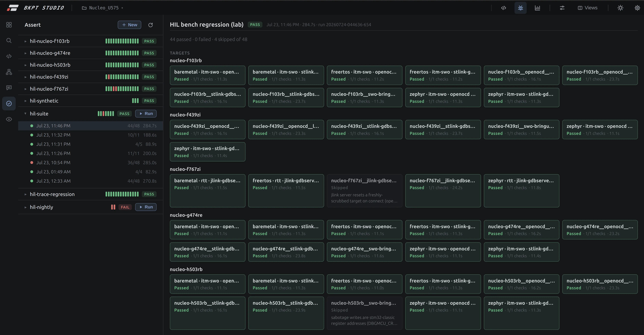
Task: Open nucleo-f103rb__openocd 23.7s card
Action: pyautogui.click(x=600, y=75)
